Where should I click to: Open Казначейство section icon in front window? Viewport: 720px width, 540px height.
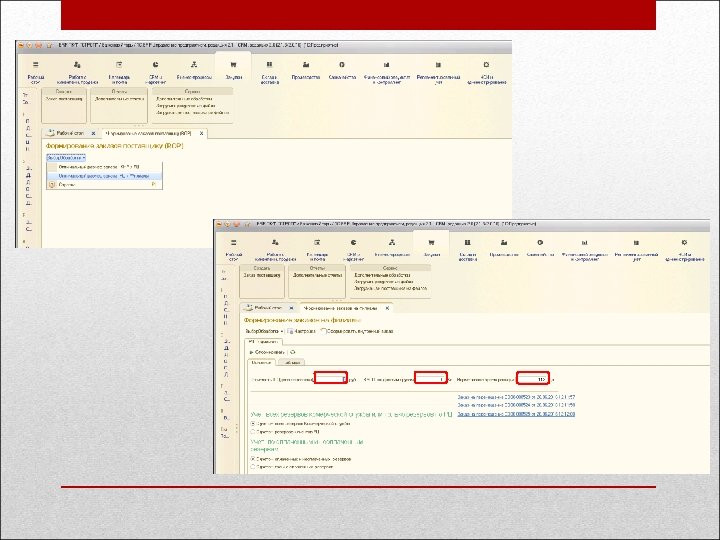pyautogui.click(x=540, y=242)
